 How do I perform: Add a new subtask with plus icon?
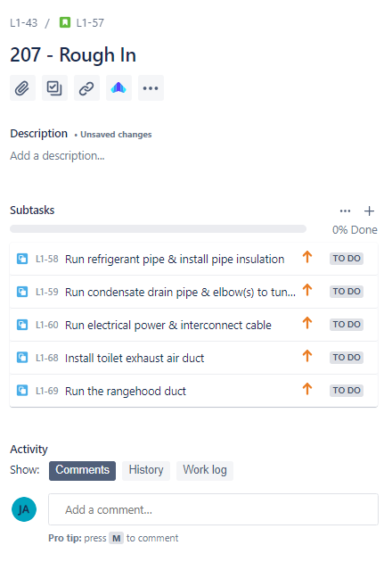[369, 211]
